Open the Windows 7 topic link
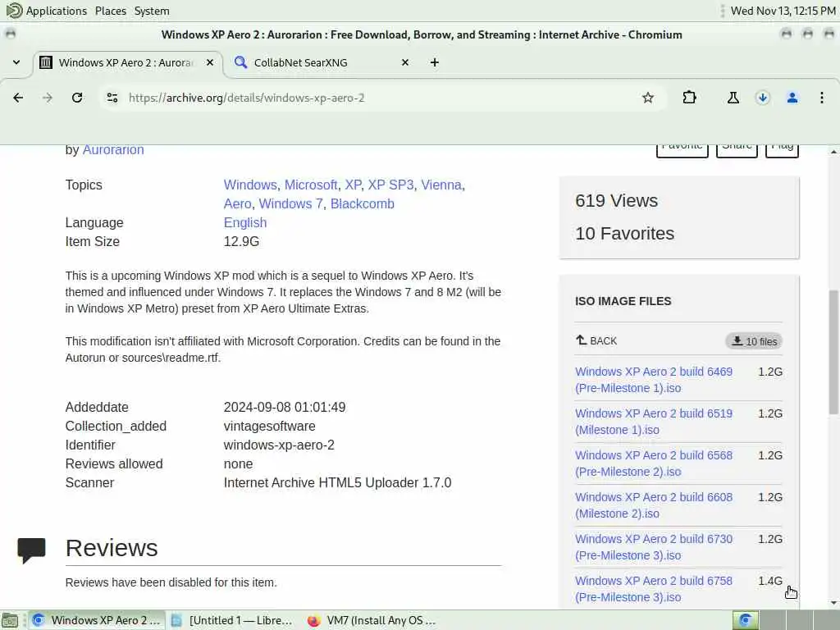 [x=291, y=203]
